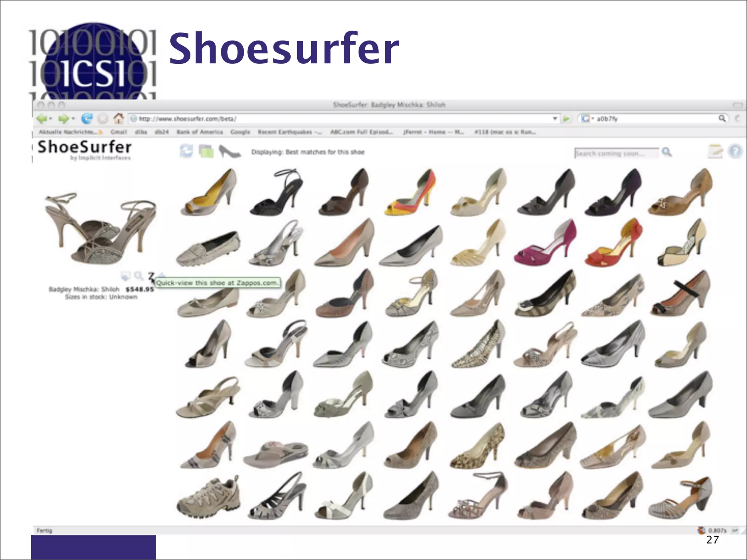
Task: Click 'Sizes in stock: Unknown' text
Action: [x=101, y=297]
